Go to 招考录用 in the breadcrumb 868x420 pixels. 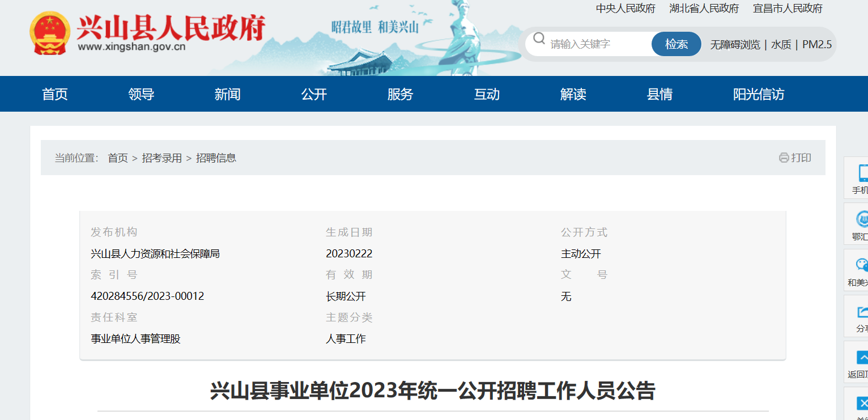tap(162, 158)
